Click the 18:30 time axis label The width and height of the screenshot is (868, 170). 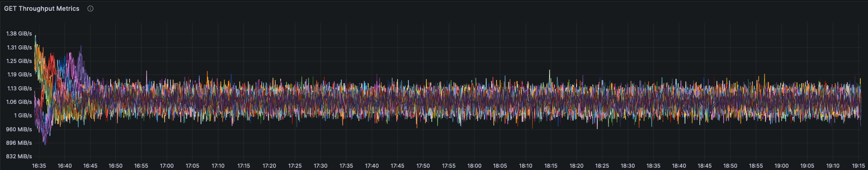628,166
